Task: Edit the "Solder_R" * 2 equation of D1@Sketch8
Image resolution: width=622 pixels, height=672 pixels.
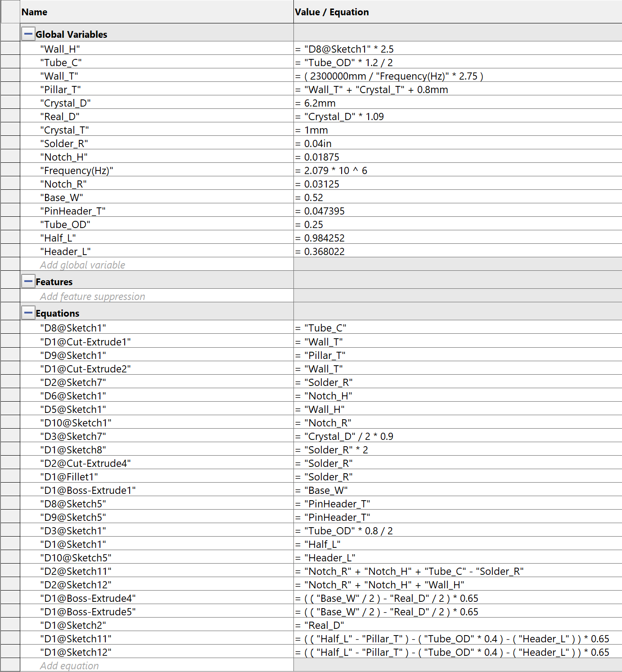Action: pos(458,450)
